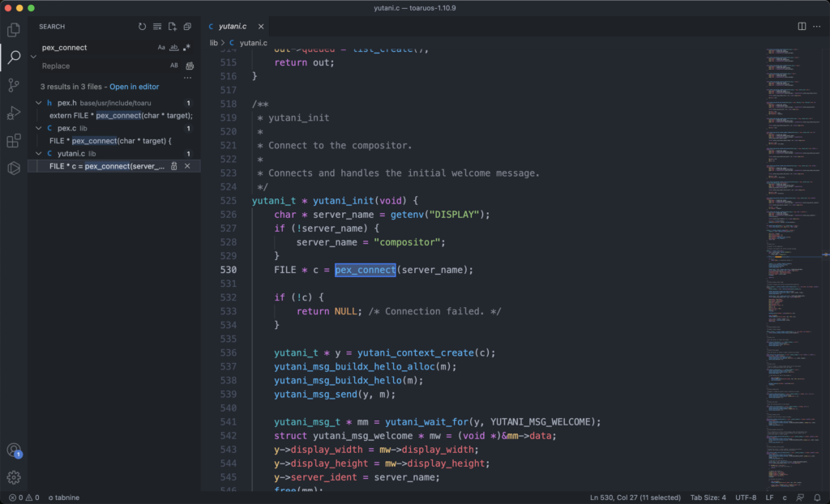Click the feedback icon in status bar
Viewport: 830px width, 504px height.
pos(800,498)
